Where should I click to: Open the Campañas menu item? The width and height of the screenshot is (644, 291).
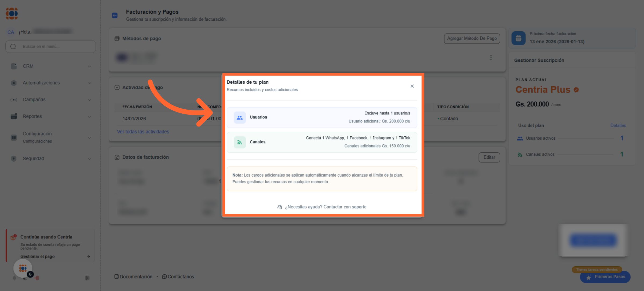tap(34, 100)
